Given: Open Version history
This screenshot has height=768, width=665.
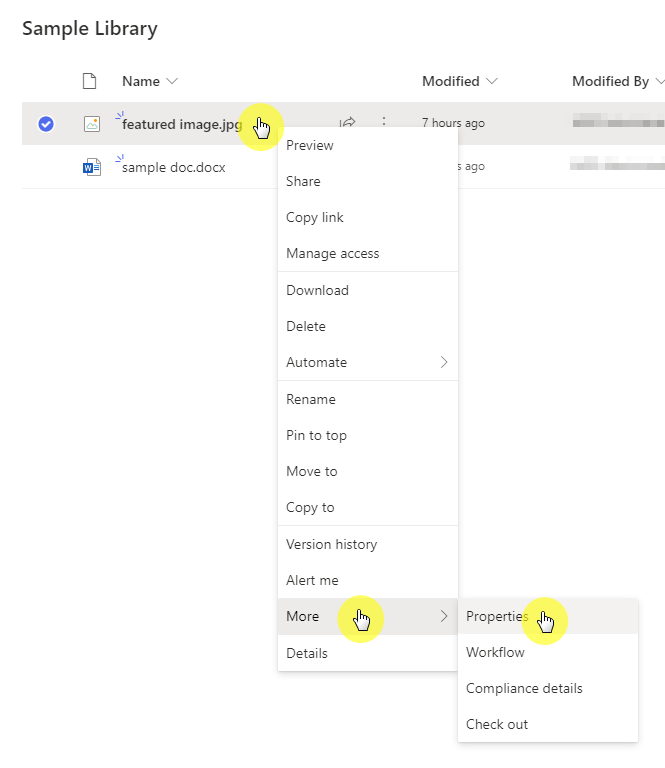Looking at the screenshot, I should [x=368, y=544].
